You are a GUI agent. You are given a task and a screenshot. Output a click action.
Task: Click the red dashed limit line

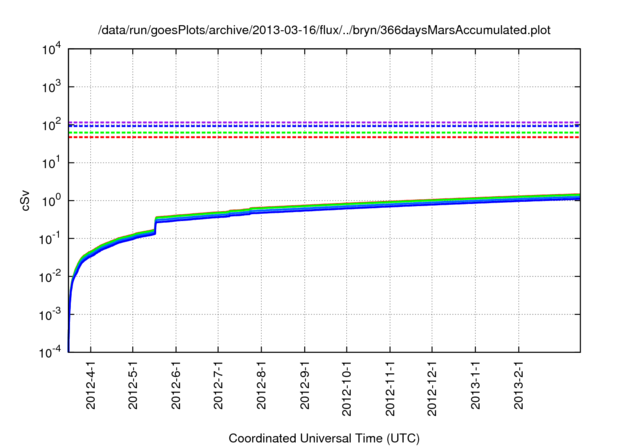324,137
